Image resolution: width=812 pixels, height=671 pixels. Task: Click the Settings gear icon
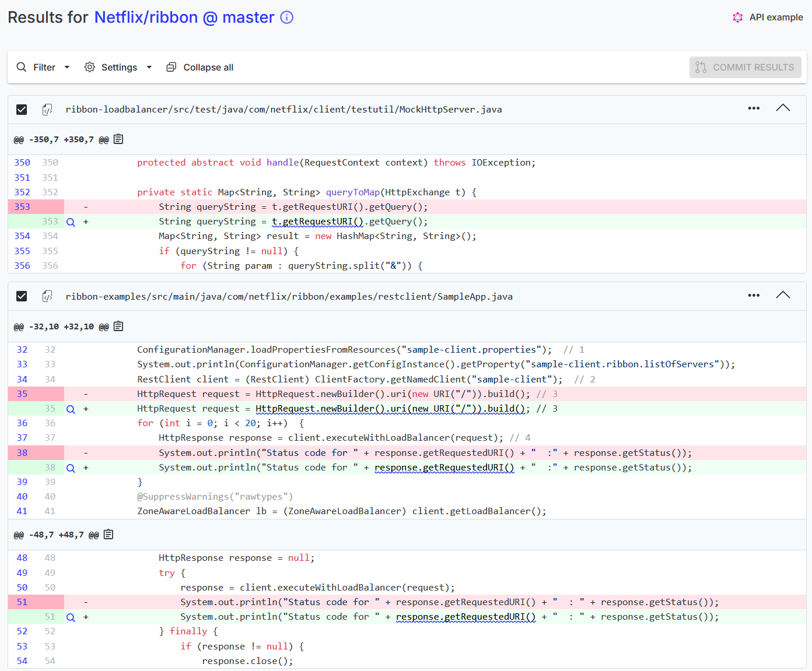coord(90,67)
